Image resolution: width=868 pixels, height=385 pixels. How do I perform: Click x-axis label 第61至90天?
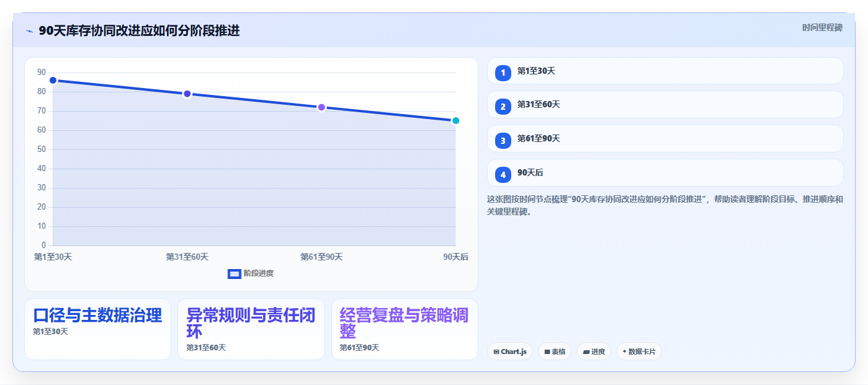pos(321,257)
